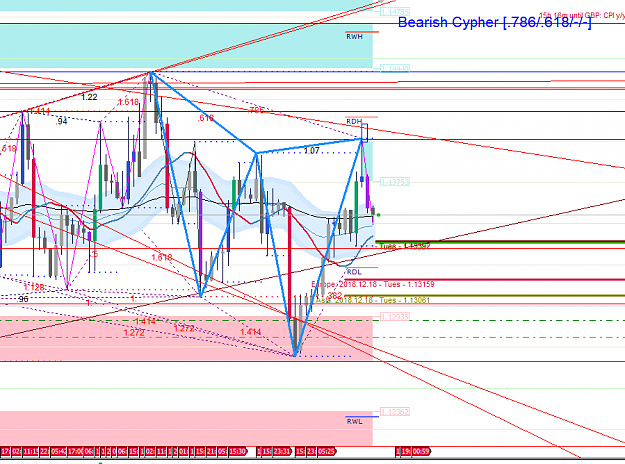625x464 pixels.
Task: Click the 1.12362 price label
Action: point(395,412)
